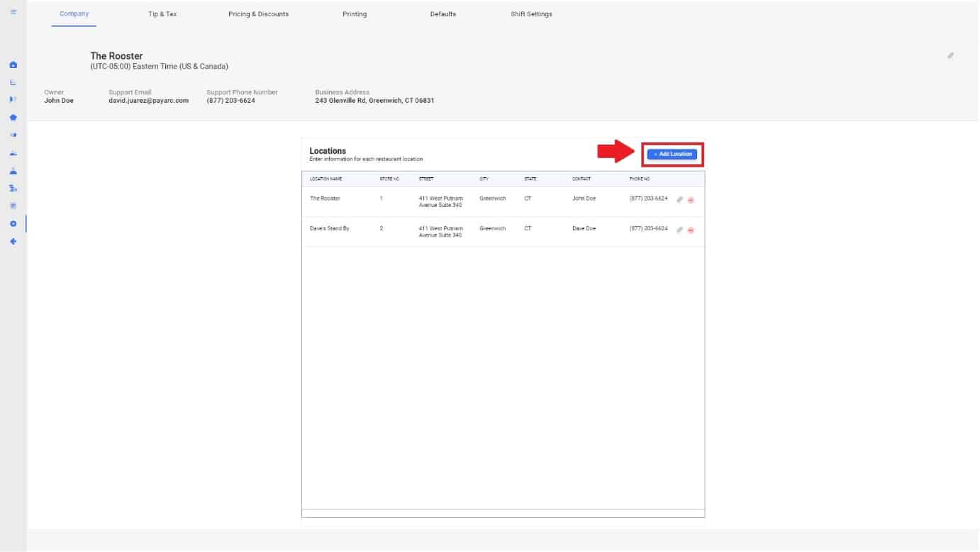980x552 pixels.
Task: Click the Location Name column header
Action: click(326, 179)
